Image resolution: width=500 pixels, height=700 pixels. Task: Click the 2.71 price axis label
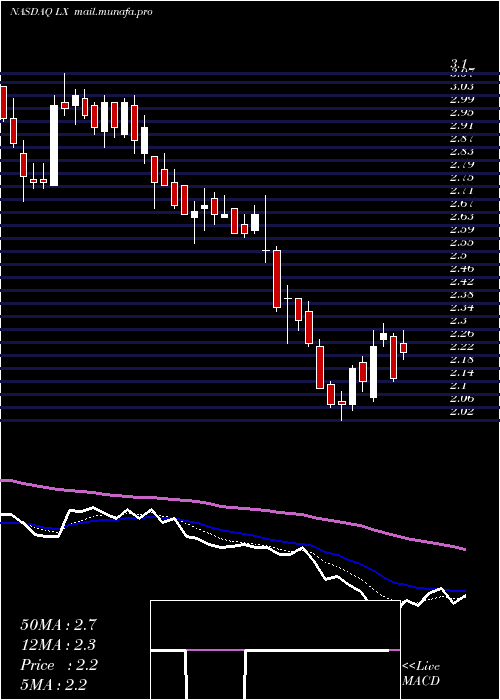click(462, 190)
